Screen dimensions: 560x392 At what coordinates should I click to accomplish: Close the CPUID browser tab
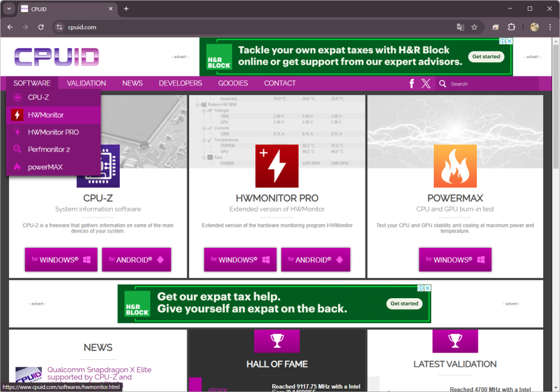tap(111, 8)
